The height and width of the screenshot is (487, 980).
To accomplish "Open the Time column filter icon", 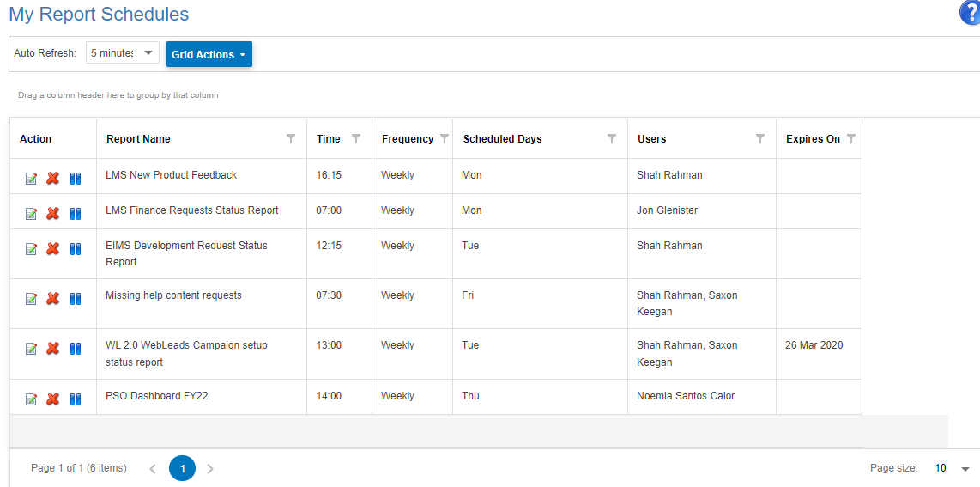I will click(356, 139).
